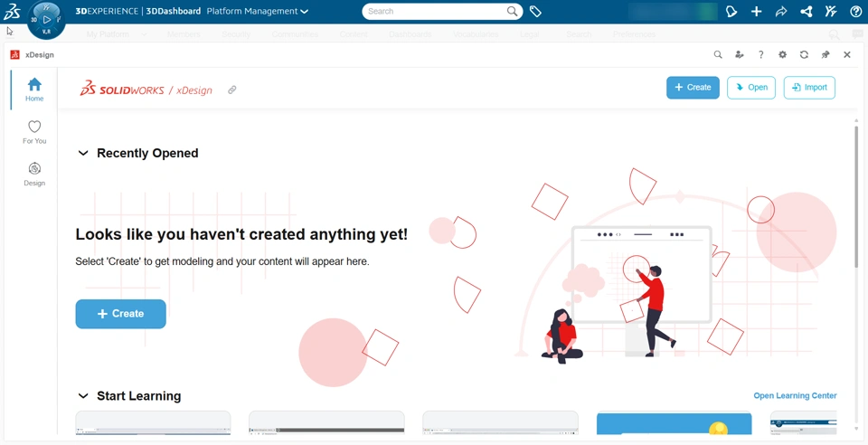Viewport: 868px width, 445px height.
Task: Go to Home in sidebar
Action: [34, 90]
